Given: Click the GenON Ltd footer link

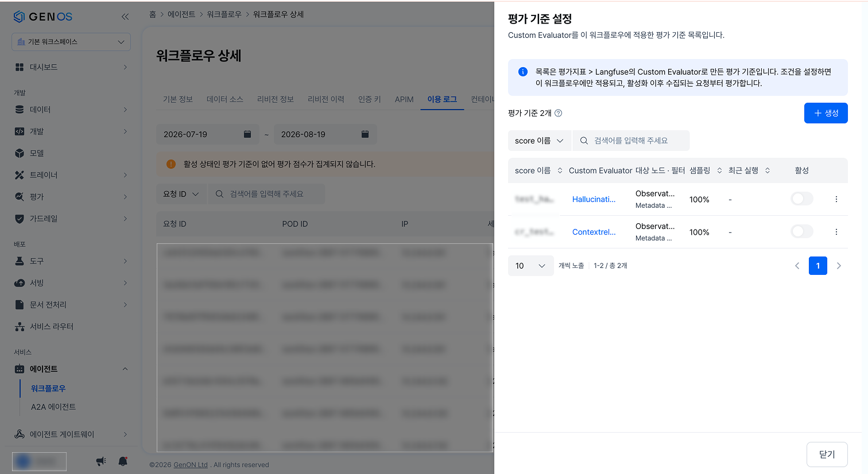Looking at the screenshot, I should pos(191,465).
